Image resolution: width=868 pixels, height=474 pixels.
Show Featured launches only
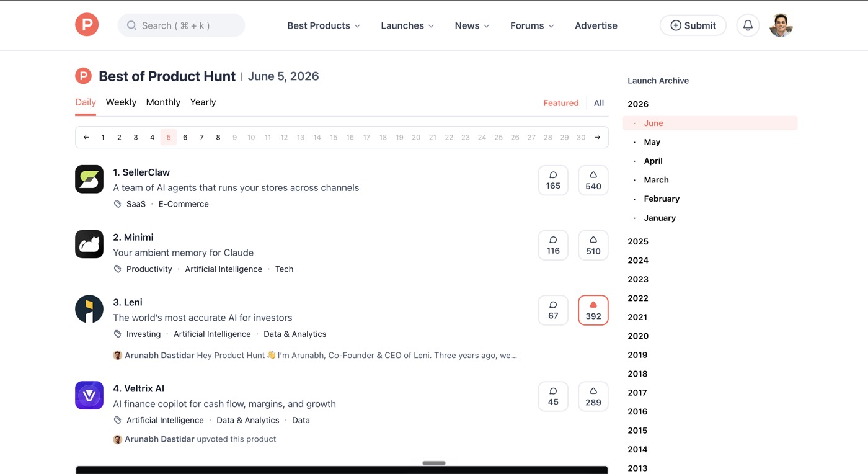[561, 103]
